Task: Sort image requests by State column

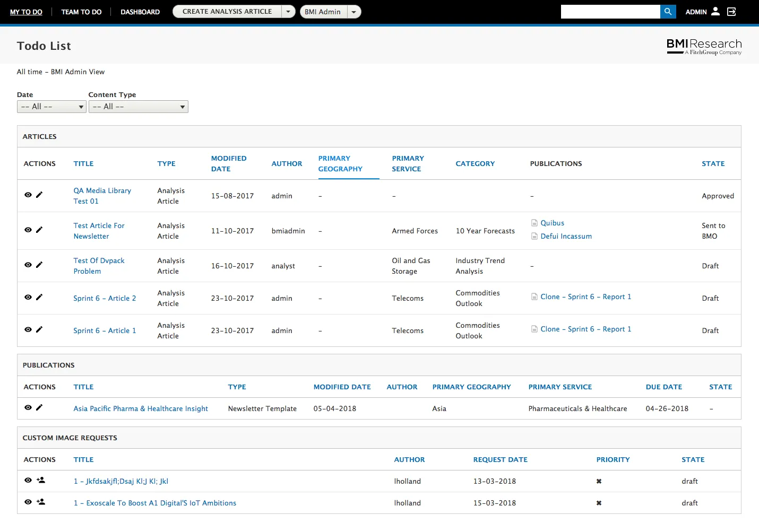Action: [693, 460]
